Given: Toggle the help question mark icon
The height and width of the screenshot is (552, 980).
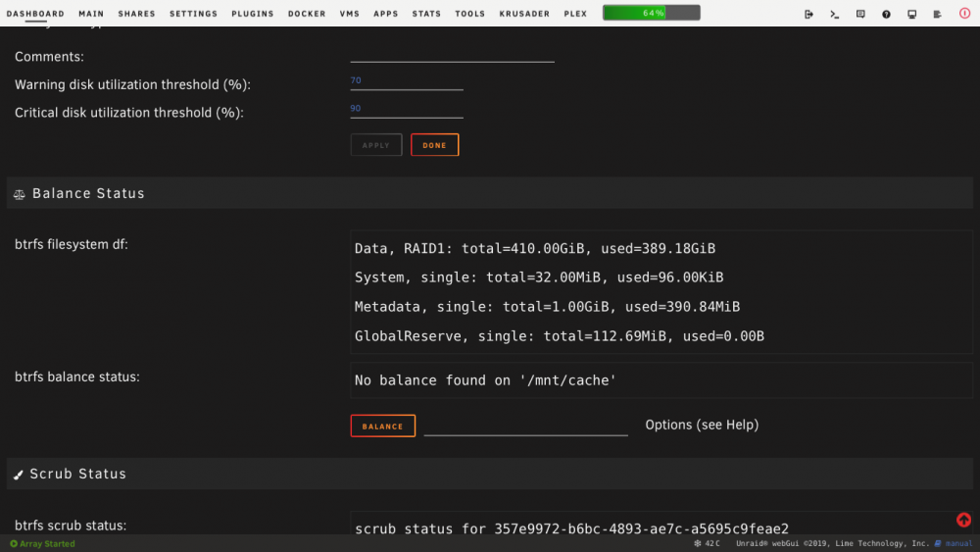Looking at the screenshot, I should coord(886,14).
